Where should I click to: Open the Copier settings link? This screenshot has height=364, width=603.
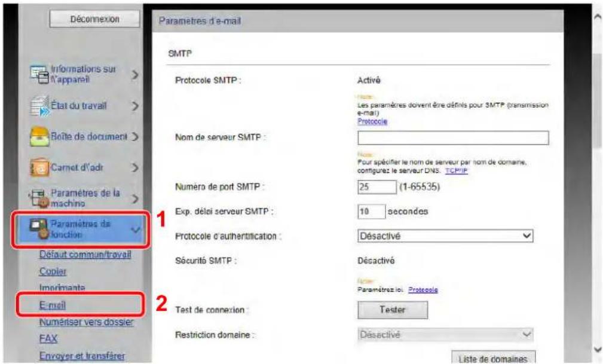click(53, 271)
